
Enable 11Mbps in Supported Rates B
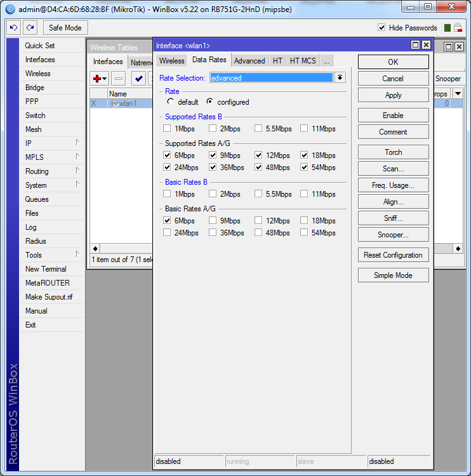(x=304, y=128)
